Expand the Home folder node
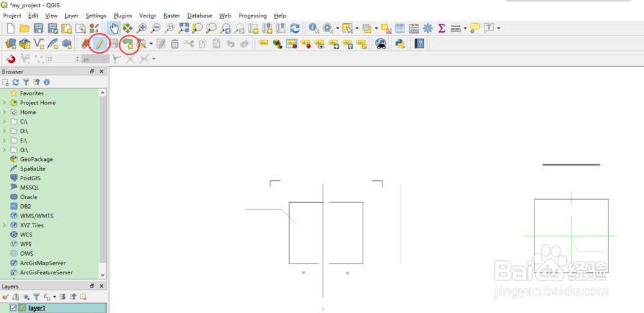Screen dimensions: 644x313 [4, 112]
